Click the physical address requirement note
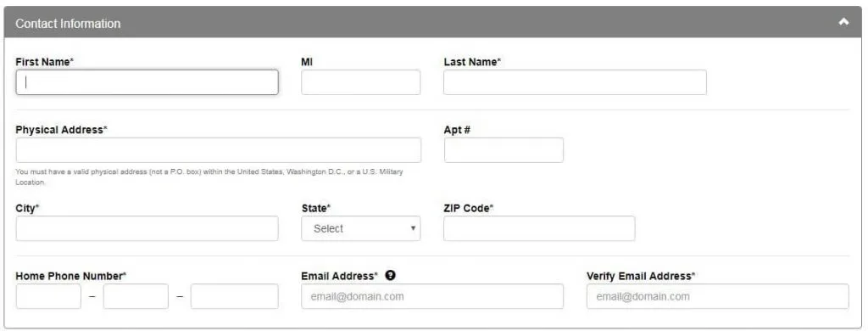The image size is (868, 331). 209,177
